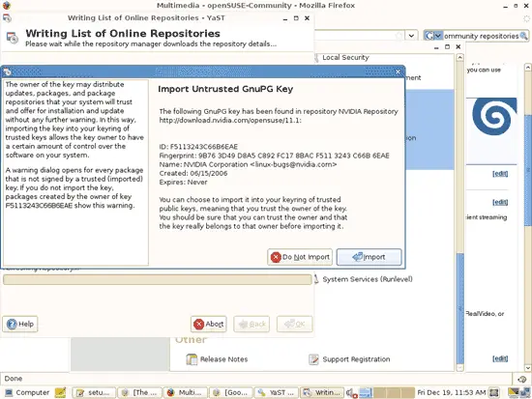Viewport: 532px width, 399px height.
Task: Minimize the Writing List of Online Repositories window
Action: (285, 18)
